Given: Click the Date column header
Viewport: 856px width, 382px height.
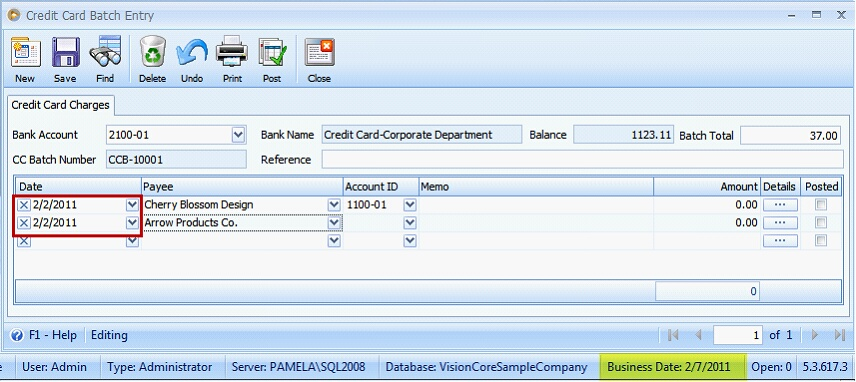Looking at the screenshot, I should pos(79,187).
